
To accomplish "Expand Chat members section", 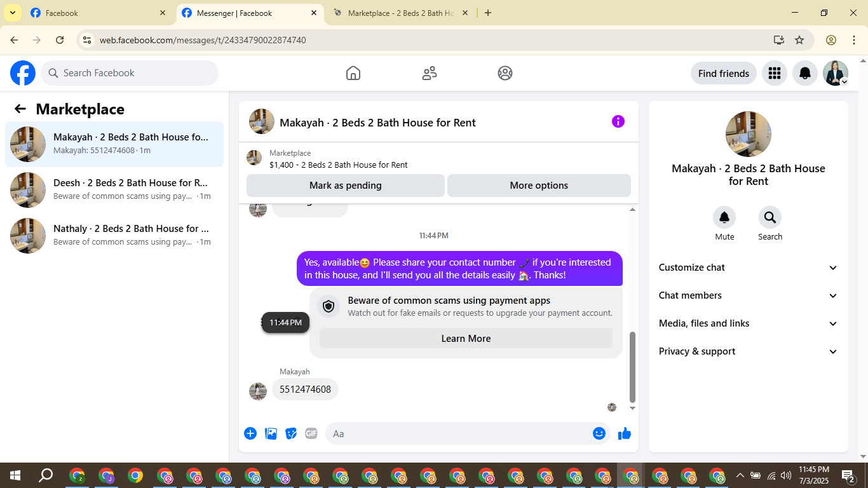I will pyautogui.click(x=749, y=295).
